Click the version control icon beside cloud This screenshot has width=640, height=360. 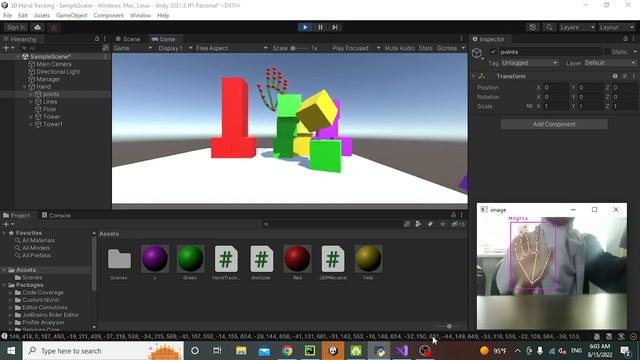54,27
